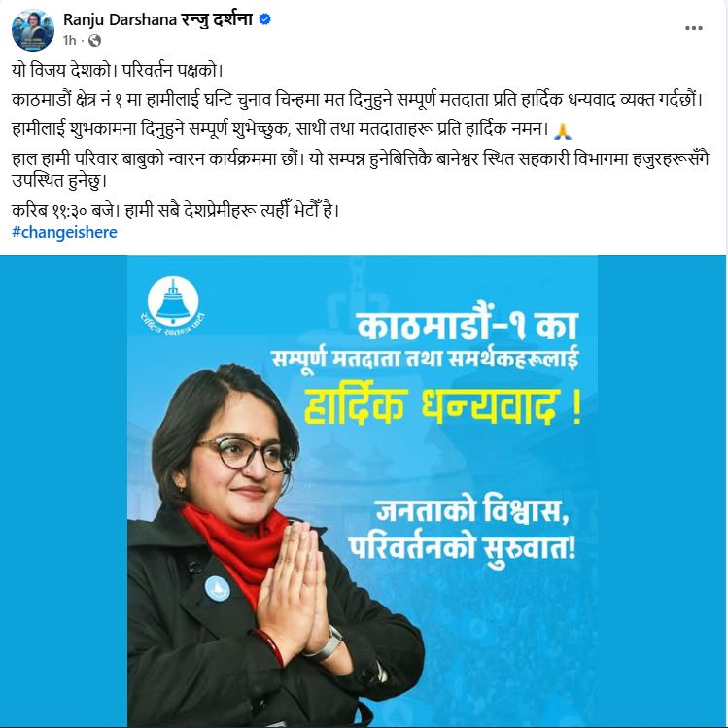
Task: Open Ranju Darshana's profile picture avatar
Action: [x=33, y=30]
